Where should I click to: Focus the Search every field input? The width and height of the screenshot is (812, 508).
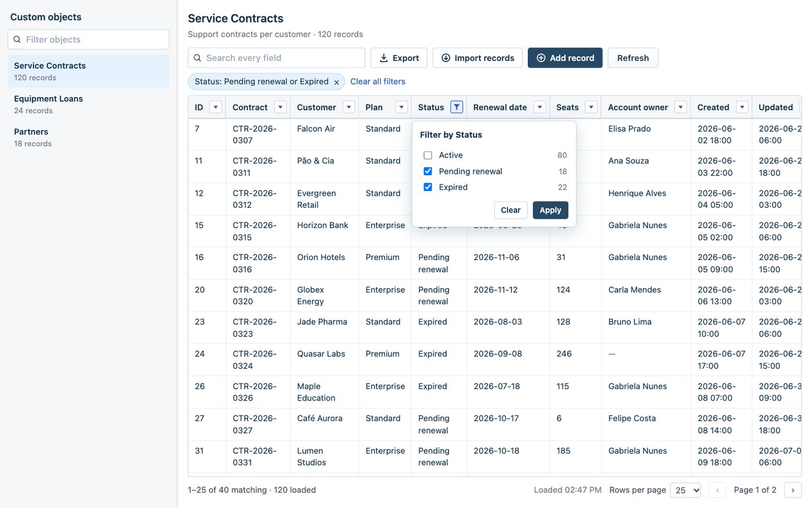tap(277, 58)
